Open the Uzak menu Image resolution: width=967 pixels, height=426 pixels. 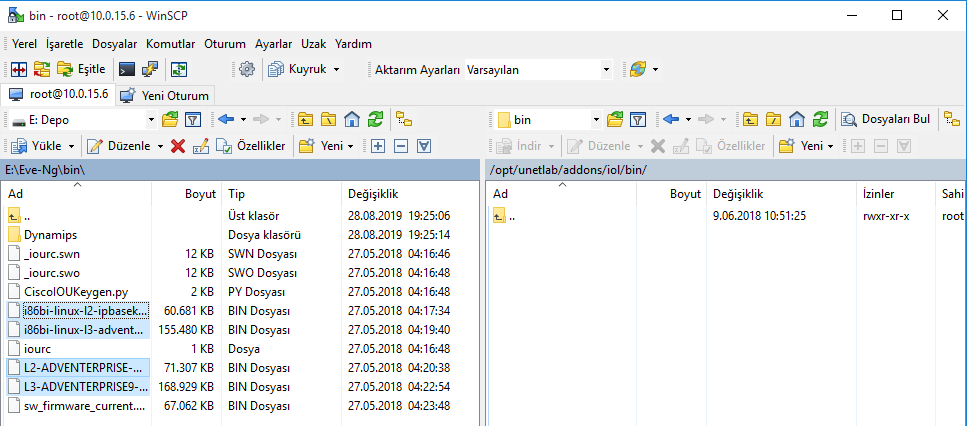(314, 44)
